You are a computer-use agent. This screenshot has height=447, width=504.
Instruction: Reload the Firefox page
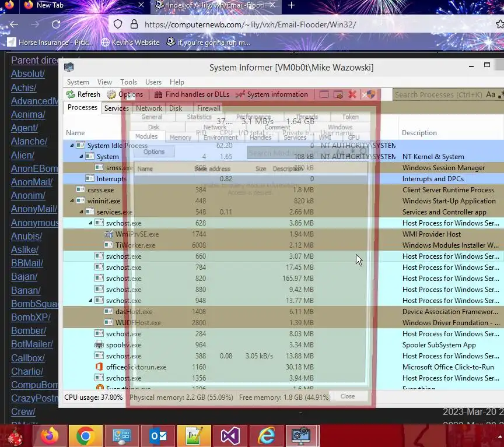56,24
